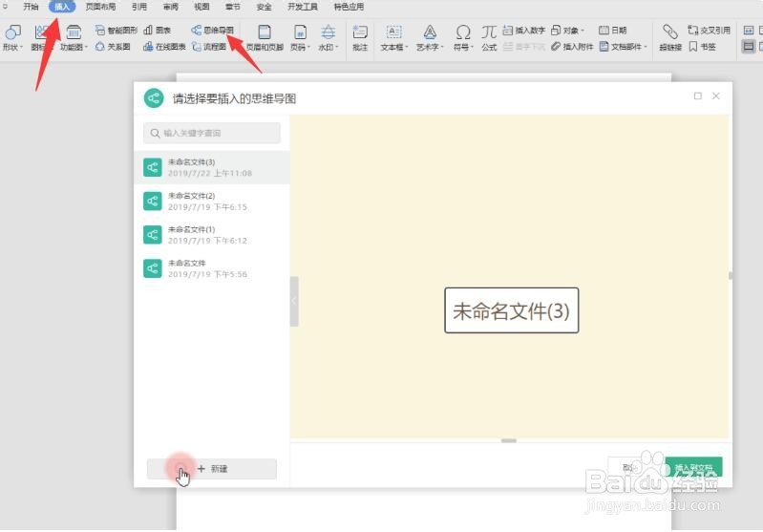The image size is (763, 532).
Task: Switch to the 审阅 tab
Action: [x=170, y=7]
